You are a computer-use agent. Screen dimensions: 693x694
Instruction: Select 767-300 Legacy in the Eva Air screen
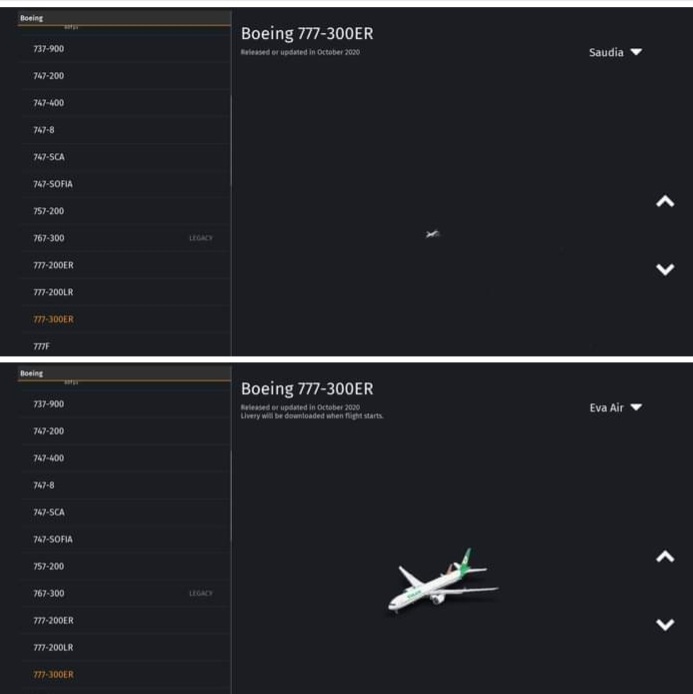(49, 593)
